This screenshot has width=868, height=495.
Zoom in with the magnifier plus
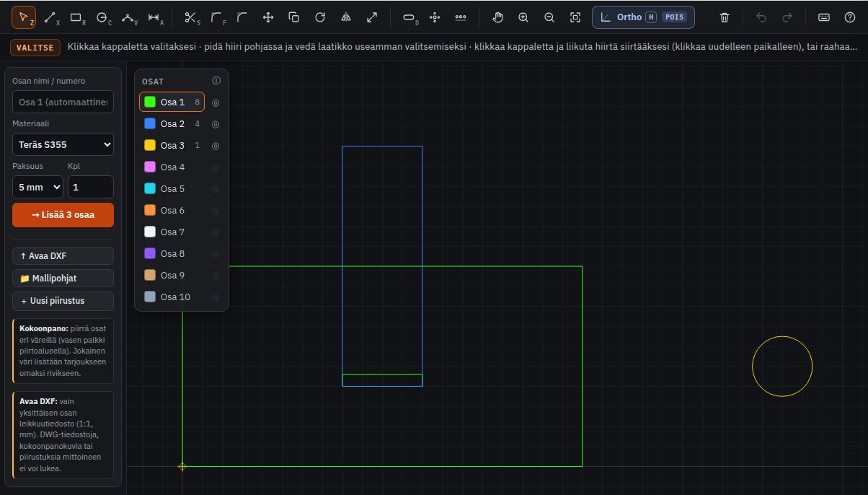coord(523,17)
